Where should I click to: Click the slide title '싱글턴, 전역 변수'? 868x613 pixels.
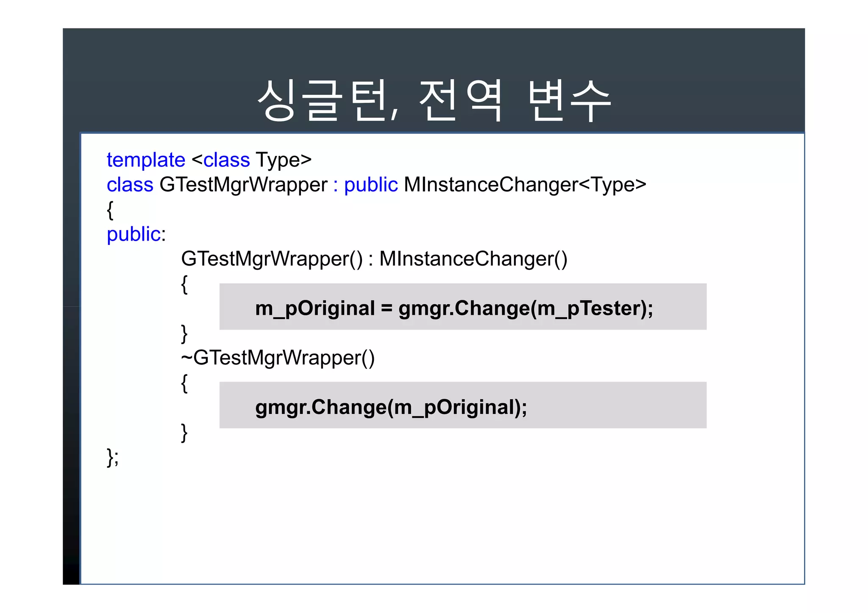tap(434, 100)
